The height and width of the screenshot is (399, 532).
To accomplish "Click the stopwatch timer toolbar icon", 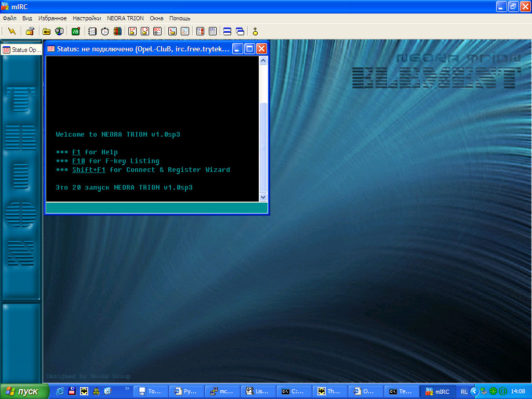I will [105, 32].
